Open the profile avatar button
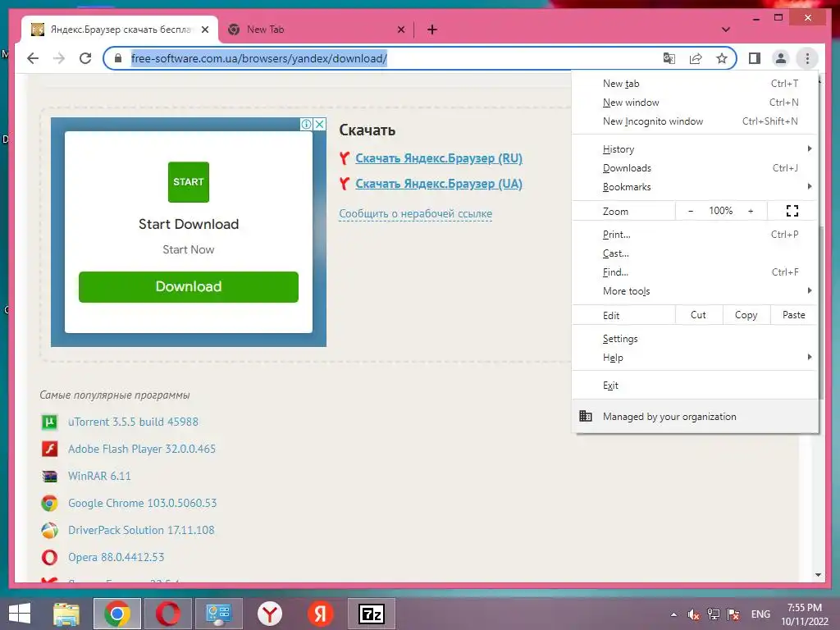This screenshot has width=840, height=630. click(x=781, y=58)
